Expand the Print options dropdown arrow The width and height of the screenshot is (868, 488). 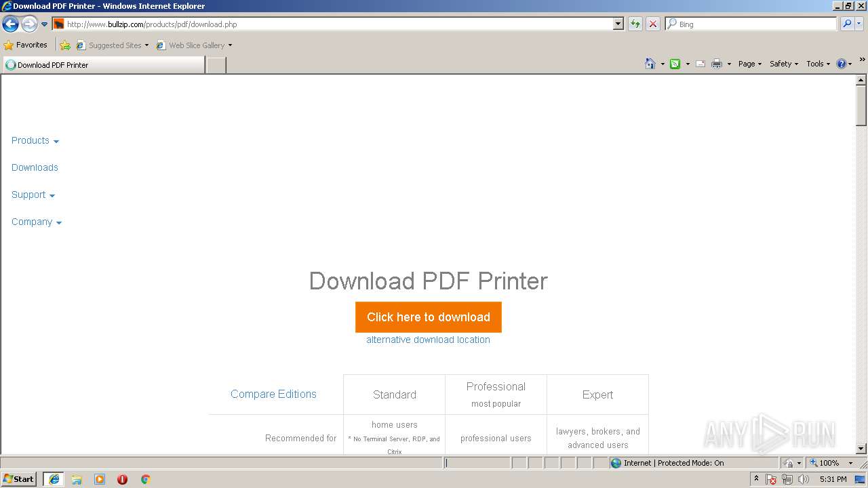point(729,64)
